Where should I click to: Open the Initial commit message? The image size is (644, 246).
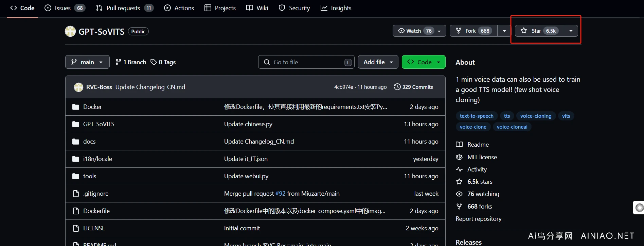coord(242,228)
